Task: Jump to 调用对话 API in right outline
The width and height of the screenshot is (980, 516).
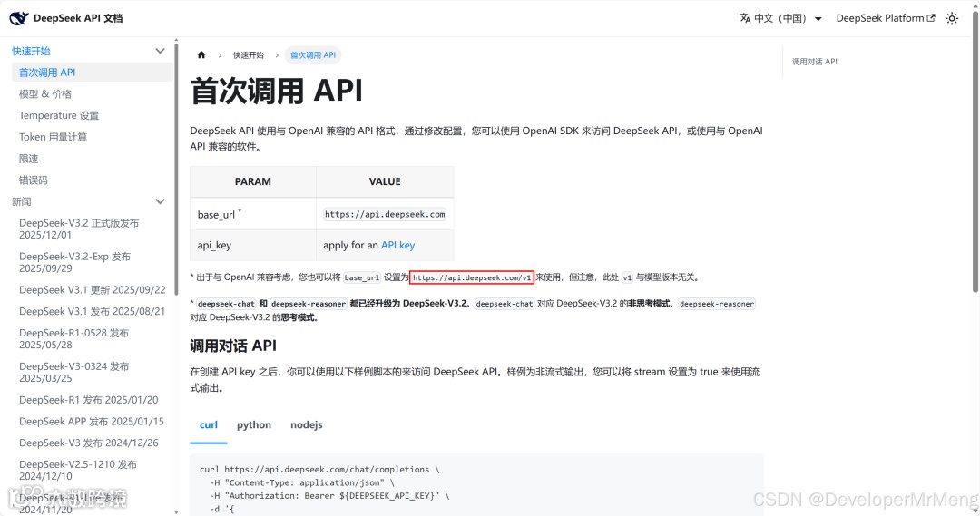Action: click(x=814, y=62)
